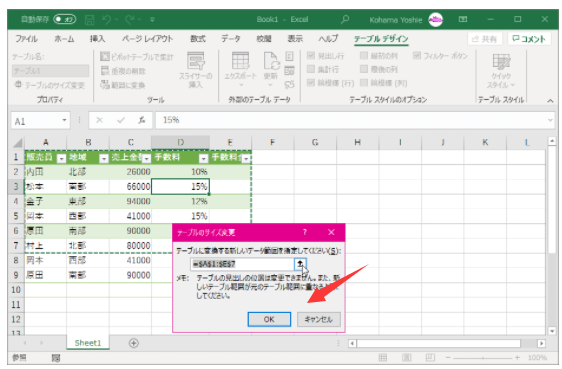The height and width of the screenshot is (369, 562).
Task: Switch to the データ tab
Action: (x=231, y=39)
